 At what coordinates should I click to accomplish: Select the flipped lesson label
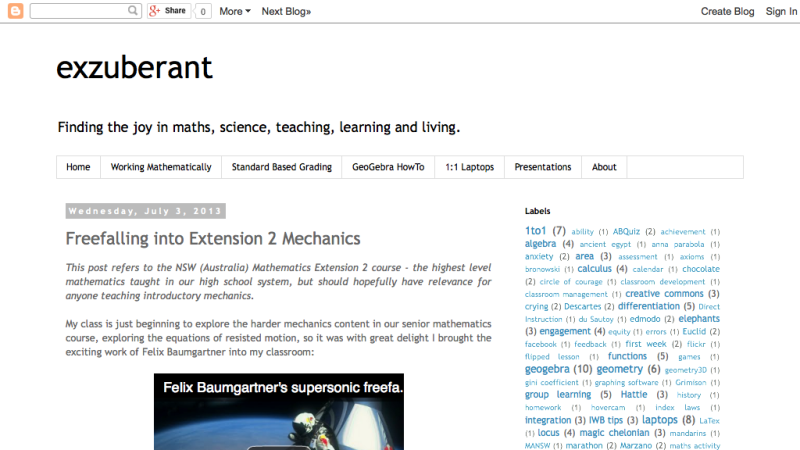click(552, 357)
